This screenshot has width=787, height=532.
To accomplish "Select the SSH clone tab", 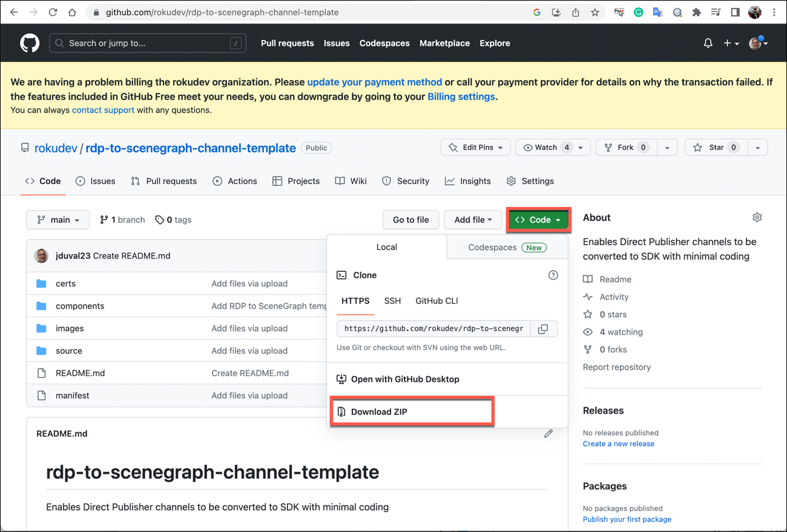I will coord(392,301).
